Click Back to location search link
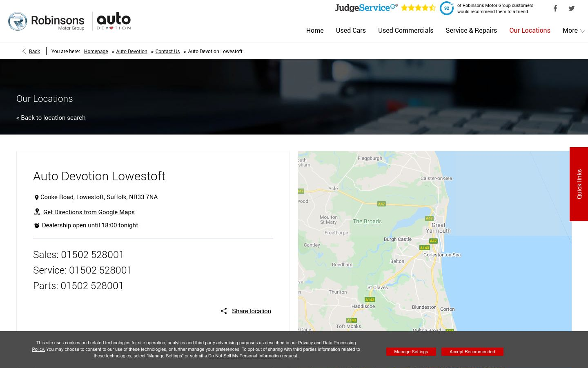 pos(51,118)
